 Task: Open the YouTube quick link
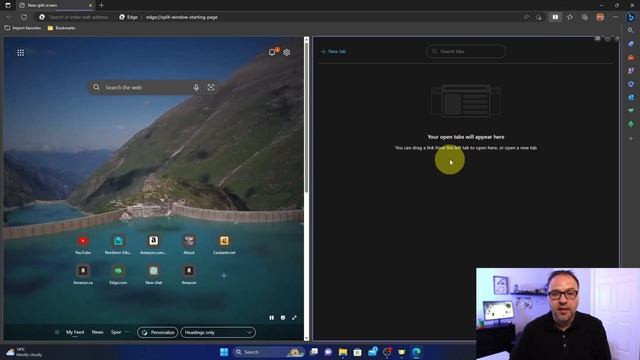click(x=83, y=244)
